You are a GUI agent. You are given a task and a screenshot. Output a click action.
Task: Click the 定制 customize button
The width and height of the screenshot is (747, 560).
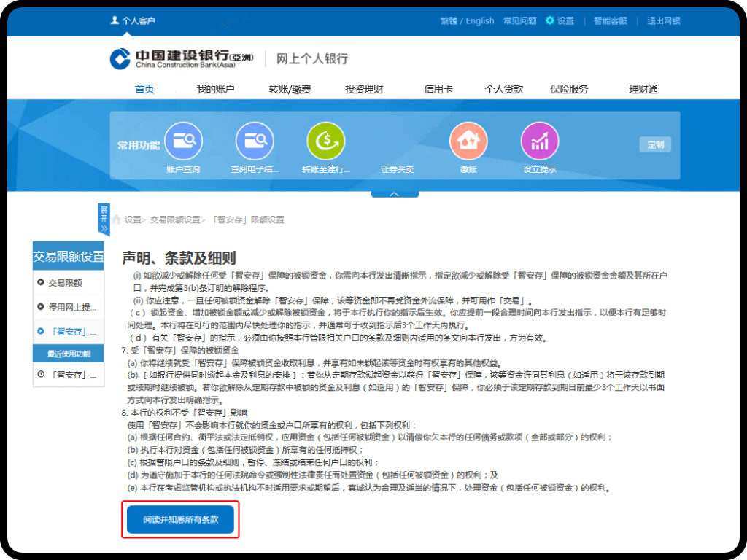click(654, 144)
